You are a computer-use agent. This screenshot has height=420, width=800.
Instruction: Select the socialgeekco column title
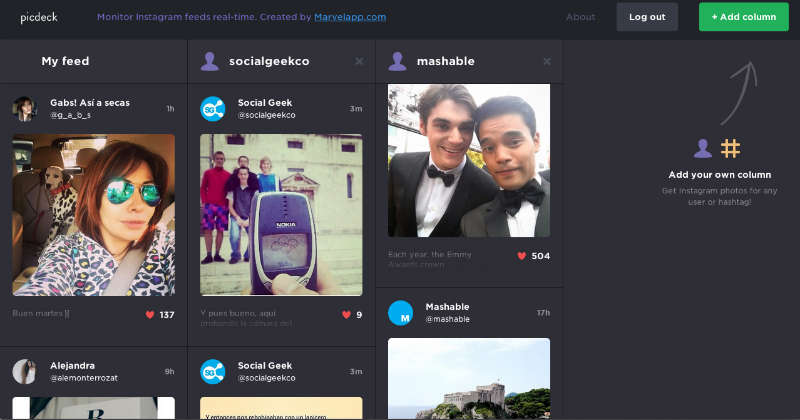pyautogui.click(x=269, y=61)
